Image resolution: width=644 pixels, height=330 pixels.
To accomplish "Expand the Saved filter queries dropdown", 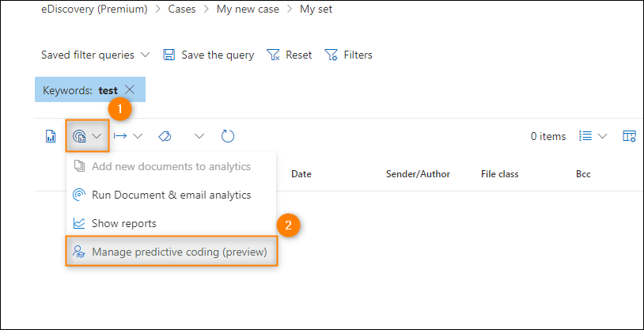I will click(96, 55).
